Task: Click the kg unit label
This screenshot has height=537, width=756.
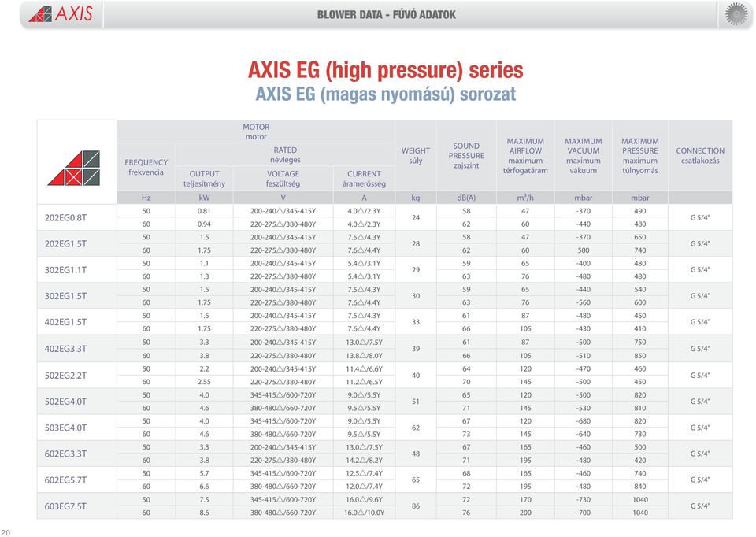Action: [x=416, y=198]
